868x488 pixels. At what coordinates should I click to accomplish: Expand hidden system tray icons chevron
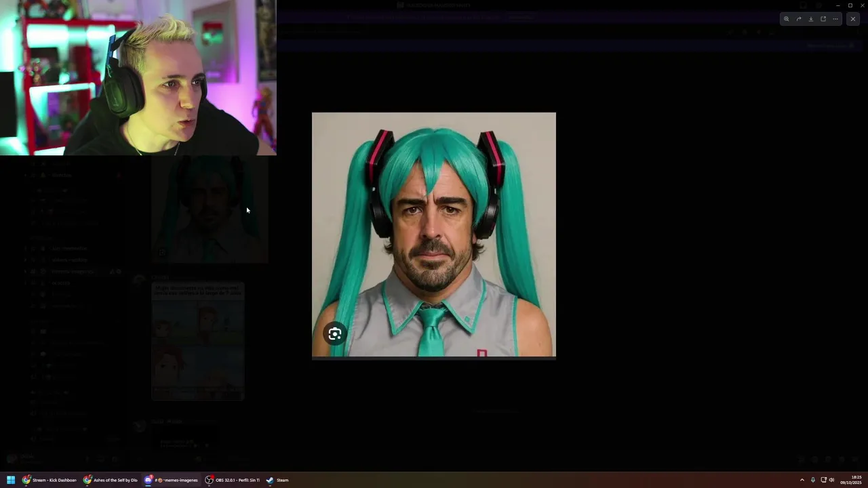coord(802,480)
